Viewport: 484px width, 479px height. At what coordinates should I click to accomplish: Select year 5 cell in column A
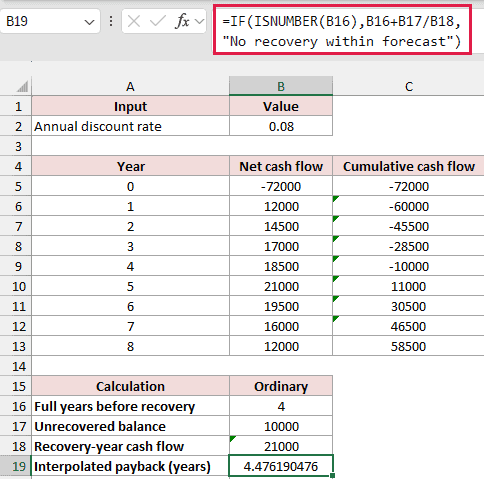point(130,286)
